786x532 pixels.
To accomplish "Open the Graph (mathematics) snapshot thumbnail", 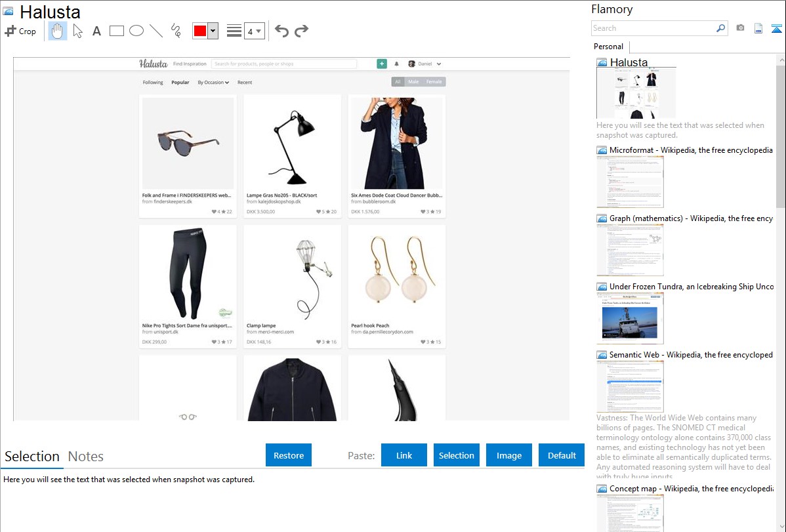I will click(x=630, y=250).
